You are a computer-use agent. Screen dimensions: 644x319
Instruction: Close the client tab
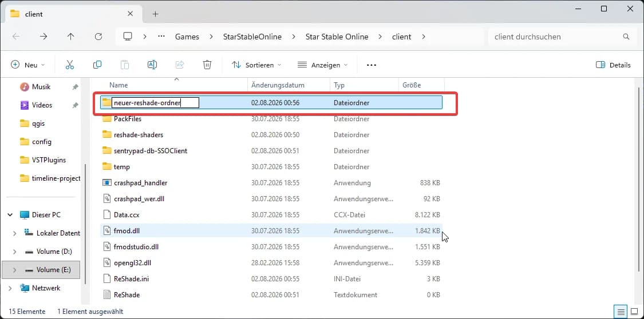click(x=130, y=14)
